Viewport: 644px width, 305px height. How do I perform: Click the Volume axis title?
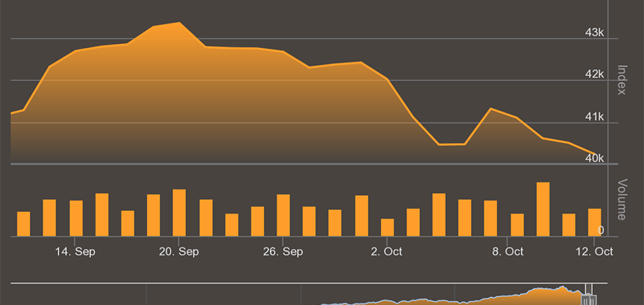coord(622,199)
